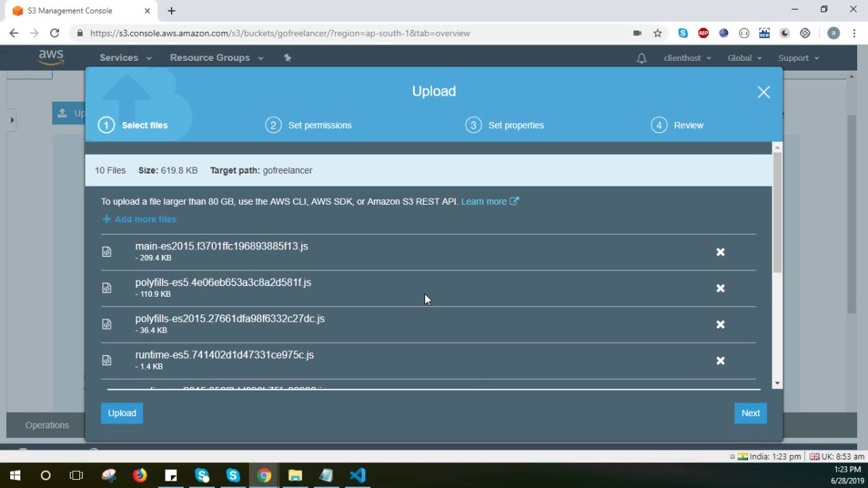Click the Skype extension icon in Chrome toolbar

click(x=683, y=33)
